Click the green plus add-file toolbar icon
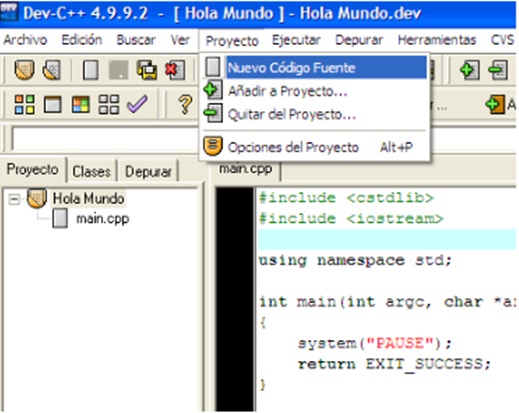Image resolution: width=519 pixels, height=413 pixels. [x=470, y=70]
